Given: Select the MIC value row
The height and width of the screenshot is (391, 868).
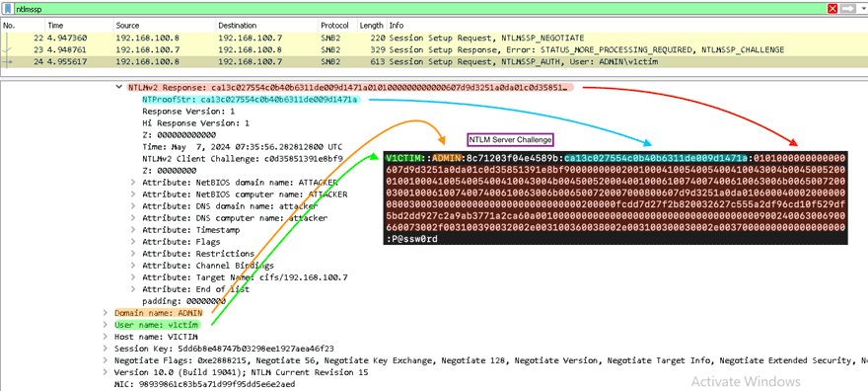Looking at the screenshot, I should click(204, 384).
